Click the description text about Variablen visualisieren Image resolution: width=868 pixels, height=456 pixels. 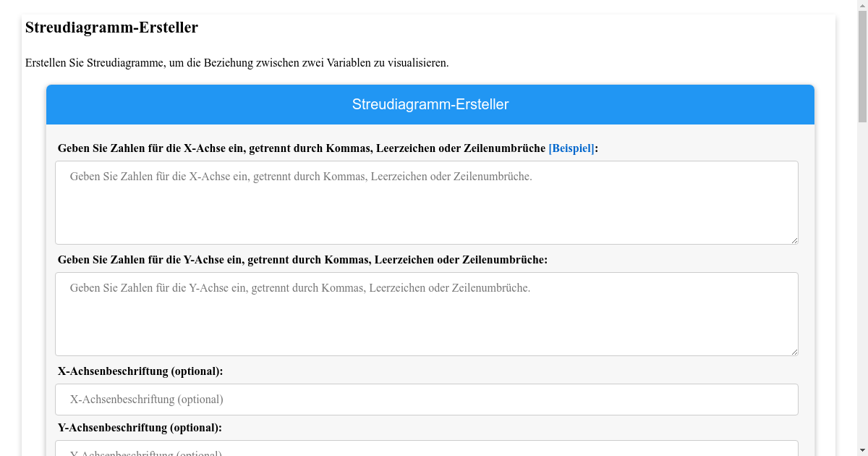point(237,62)
